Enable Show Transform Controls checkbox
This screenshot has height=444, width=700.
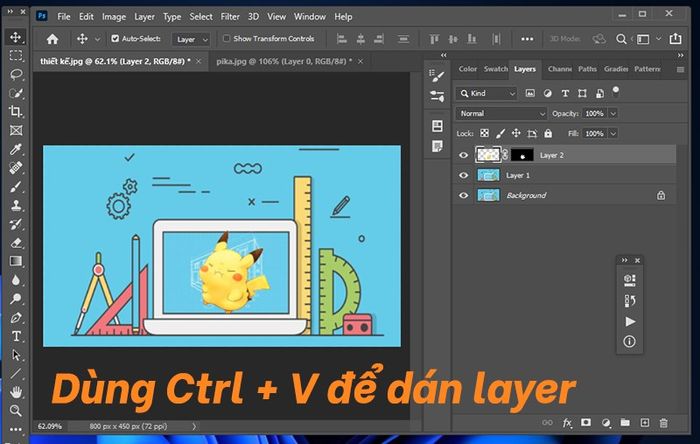226,38
